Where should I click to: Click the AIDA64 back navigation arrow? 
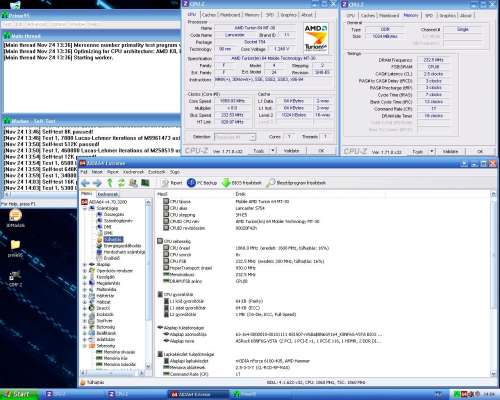point(85,183)
